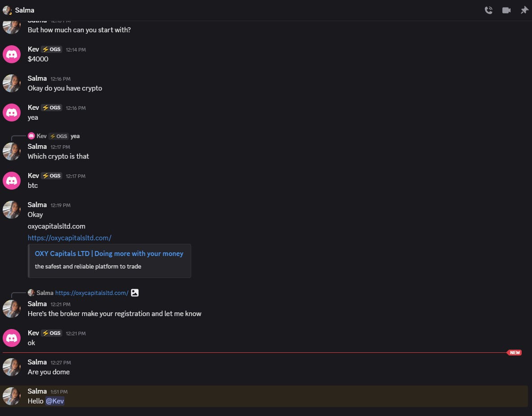Click the @Kev mention in the last message

point(55,401)
